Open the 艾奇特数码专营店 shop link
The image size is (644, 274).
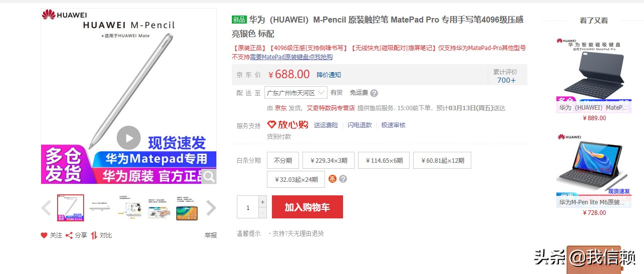coord(331,108)
